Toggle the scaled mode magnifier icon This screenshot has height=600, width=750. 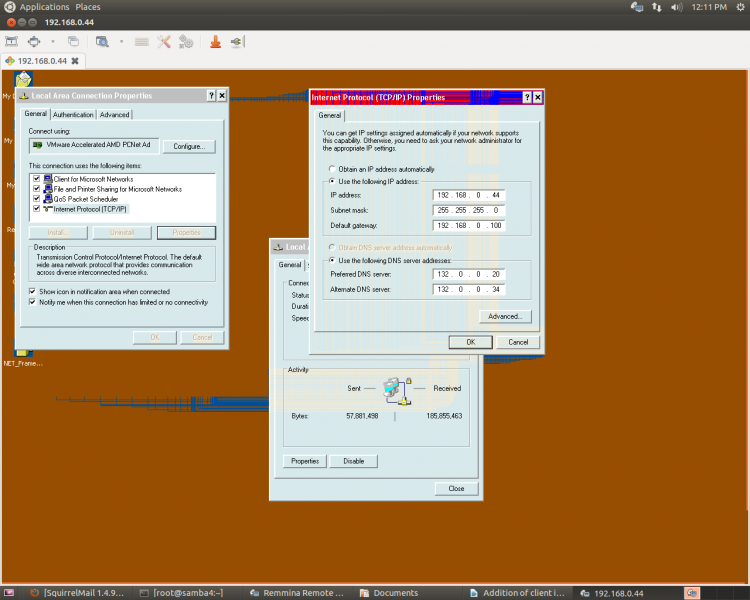click(x=102, y=42)
